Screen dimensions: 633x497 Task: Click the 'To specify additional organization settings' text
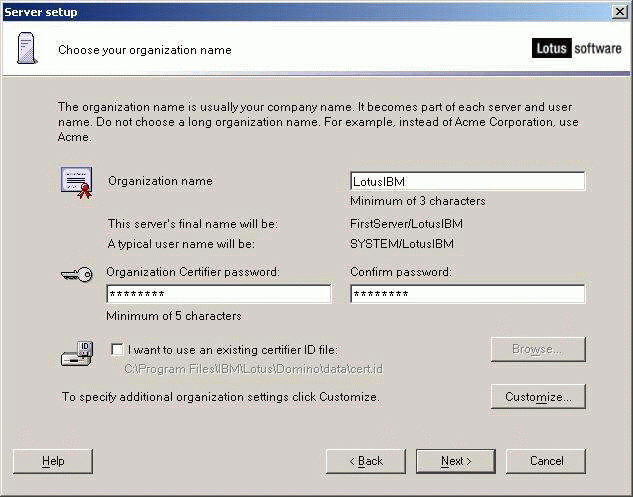tap(220, 397)
